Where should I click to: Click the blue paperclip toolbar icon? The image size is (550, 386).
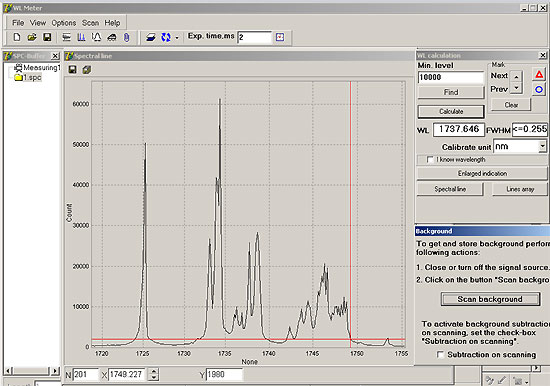[x=127, y=37]
